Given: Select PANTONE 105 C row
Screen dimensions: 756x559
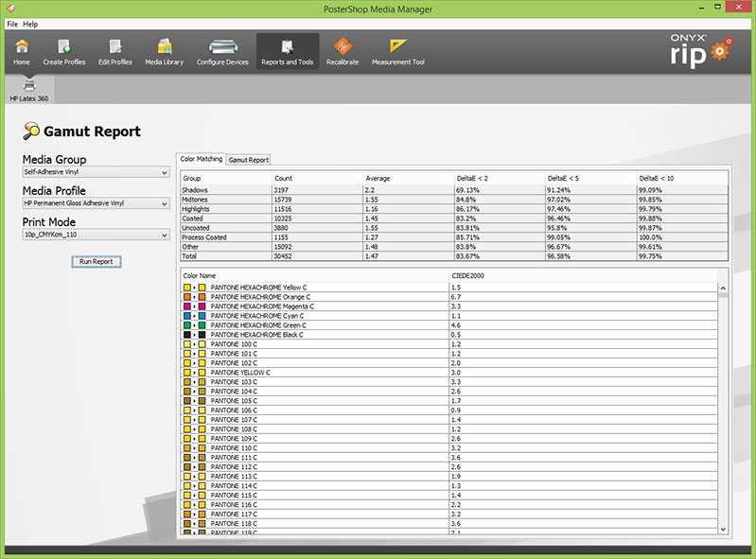Looking at the screenshot, I should 449,401.
